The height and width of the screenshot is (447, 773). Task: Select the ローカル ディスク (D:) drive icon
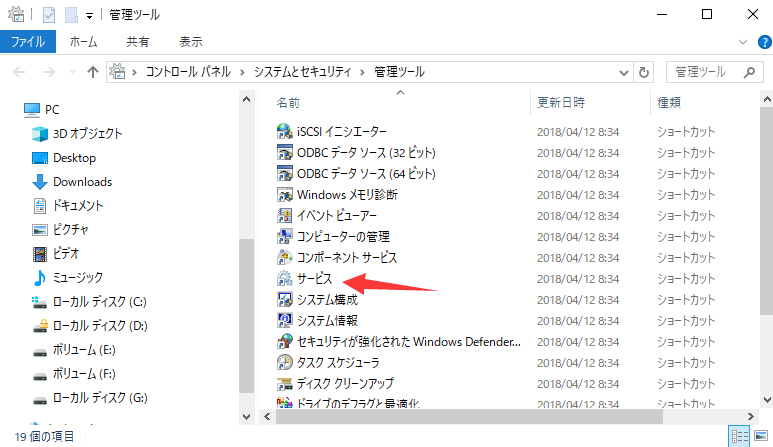(39, 326)
